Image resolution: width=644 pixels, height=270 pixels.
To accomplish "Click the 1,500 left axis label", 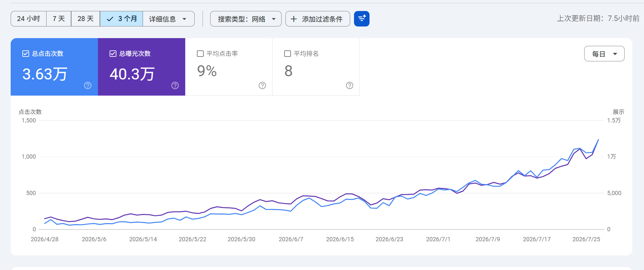I will coord(29,120).
